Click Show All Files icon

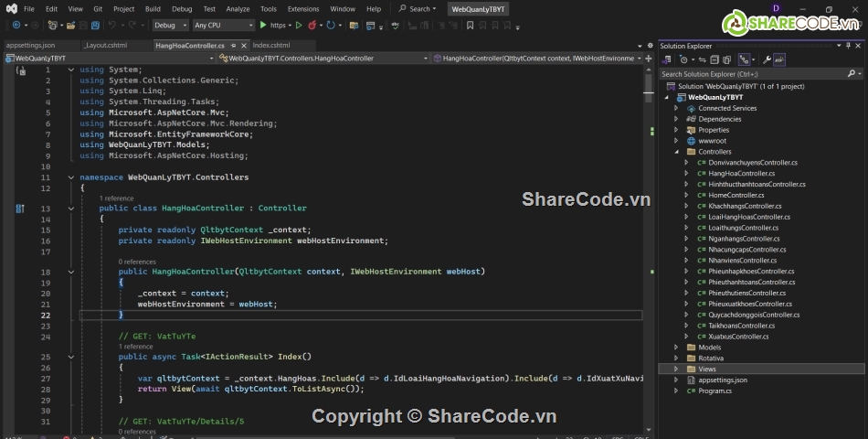[x=727, y=59]
